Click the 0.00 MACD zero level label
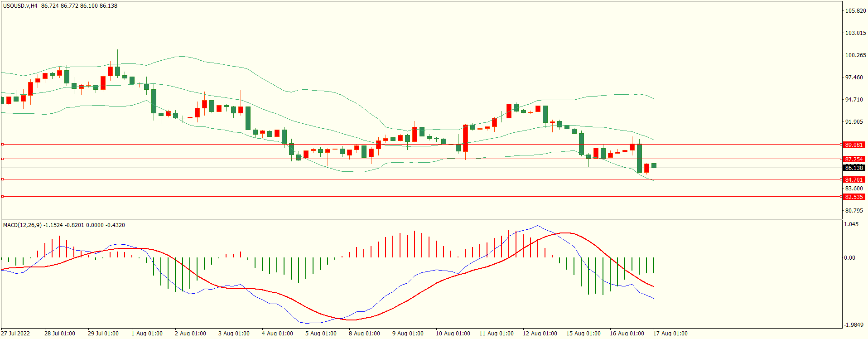The height and width of the screenshot is (339, 868). click(x=849, y=258)
